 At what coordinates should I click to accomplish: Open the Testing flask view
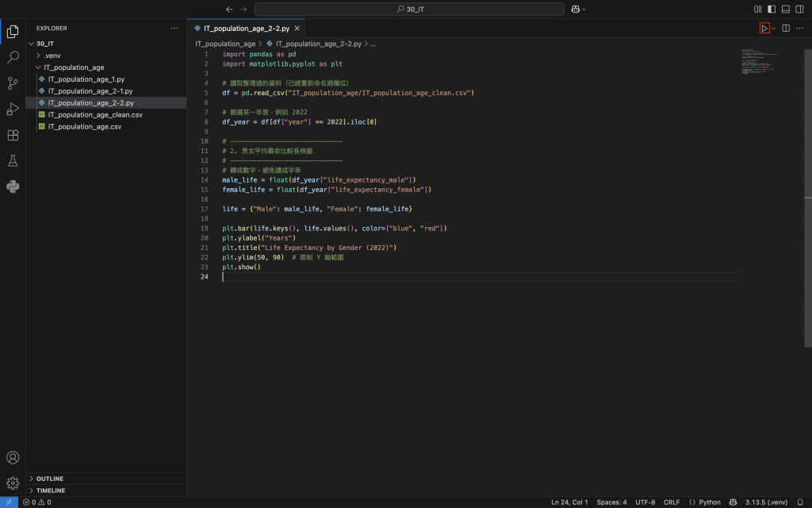pyautogui.click(x=13, y=161)
